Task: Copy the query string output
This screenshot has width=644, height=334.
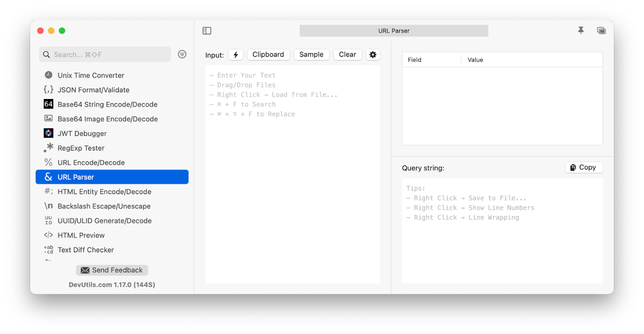Action: click(x=584, y=167)
